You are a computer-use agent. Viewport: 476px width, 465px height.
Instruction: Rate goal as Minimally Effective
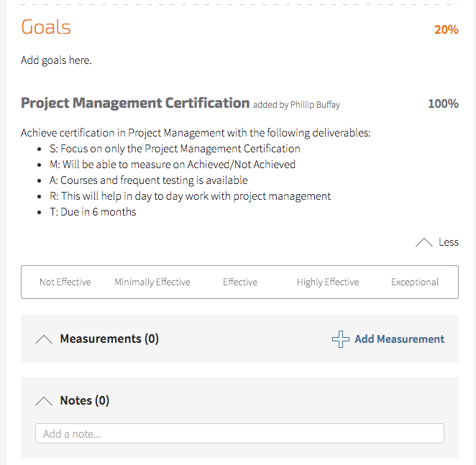click(x=152, y=282)
